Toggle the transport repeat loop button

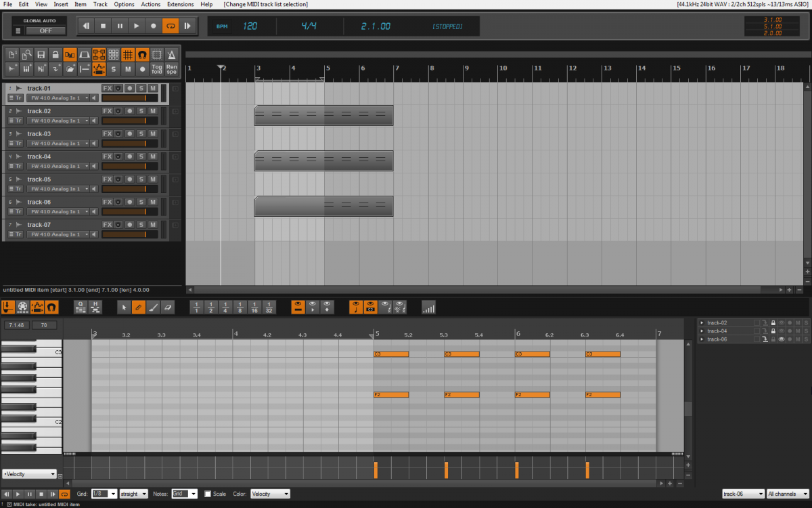(171, 26)
